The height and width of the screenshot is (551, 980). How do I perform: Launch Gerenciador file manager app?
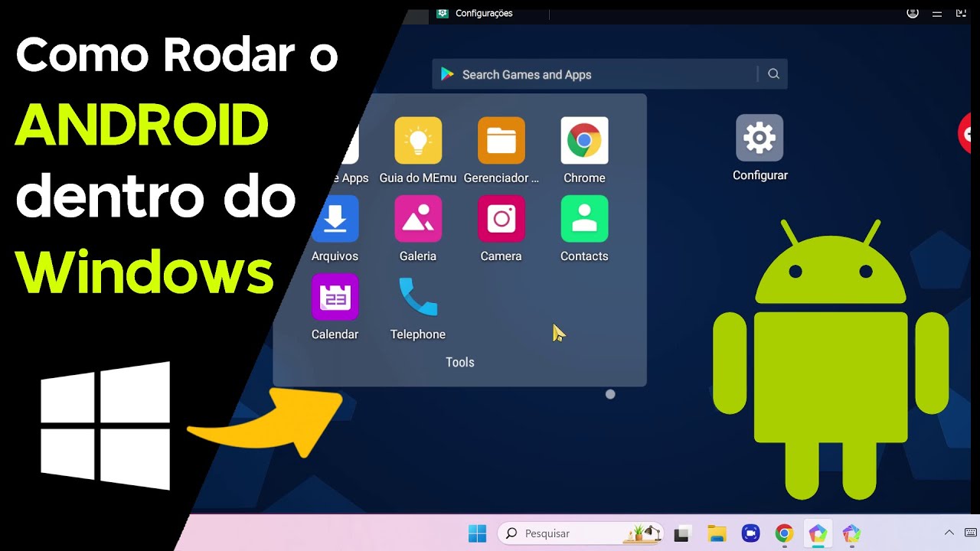pyautogui.click(x=501, y=141)
